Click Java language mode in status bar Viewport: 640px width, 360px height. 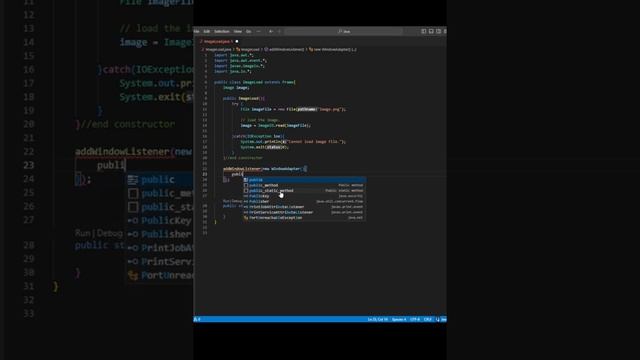(443, 319)
